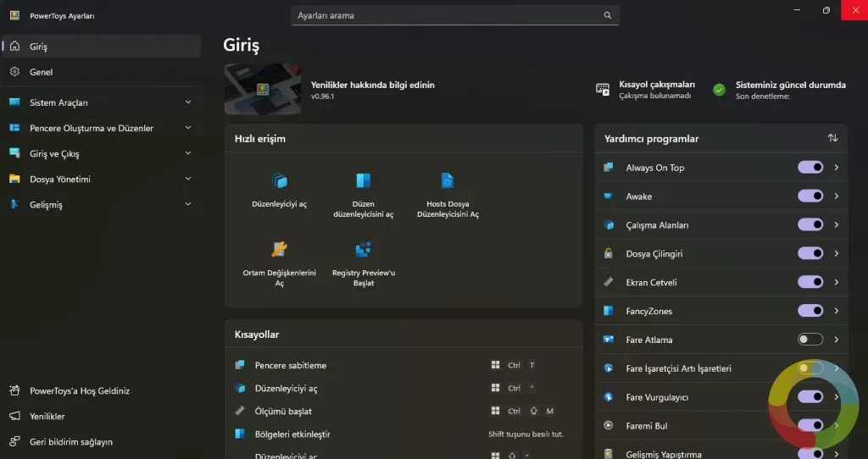
Task: Focus the Ayarları arama search field
Action: coord(455,15)
